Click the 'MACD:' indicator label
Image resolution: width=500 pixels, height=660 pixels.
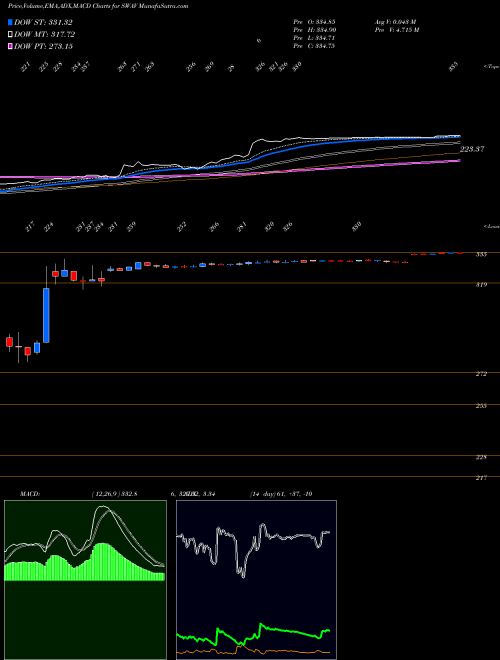(30, 494)
